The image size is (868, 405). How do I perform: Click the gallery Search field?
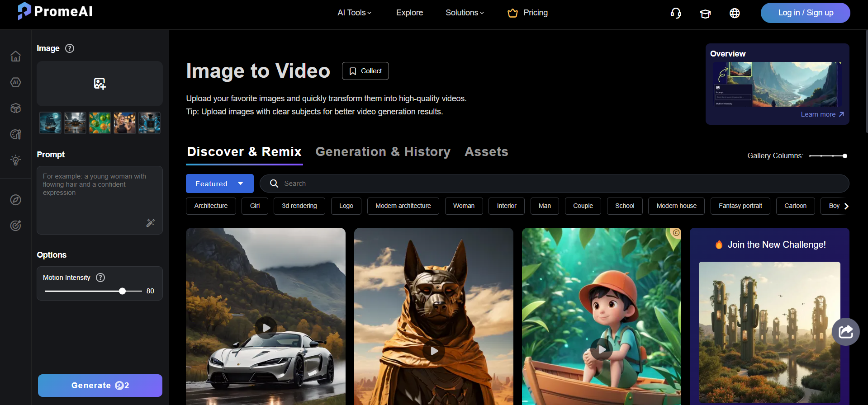(x=555, y=184)
